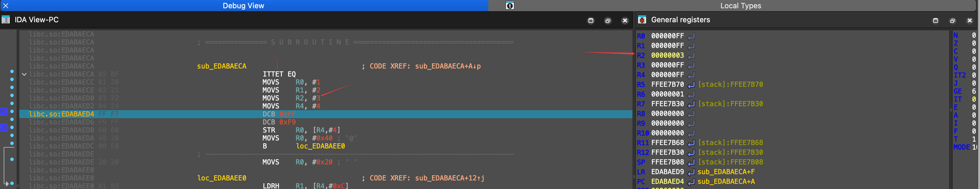Open the sub_EDABAECA+F reference beside LR

click(726, 172)
